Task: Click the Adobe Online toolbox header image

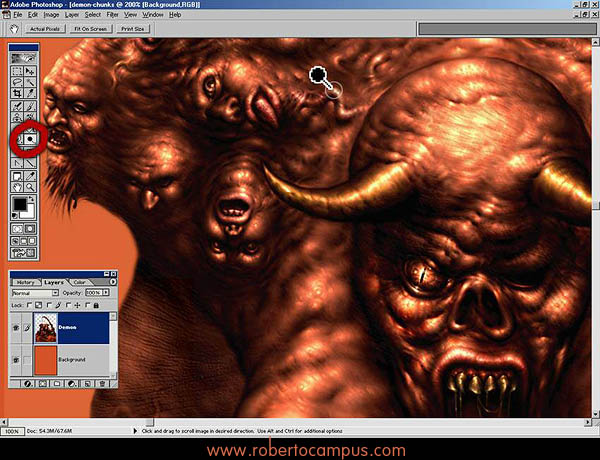Action: [24, 58]
